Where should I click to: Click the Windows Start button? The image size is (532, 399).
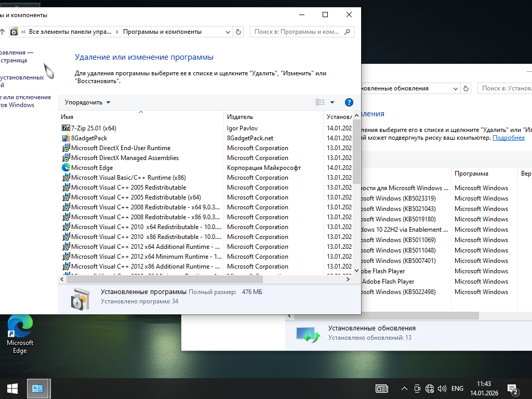pos(12,388)
